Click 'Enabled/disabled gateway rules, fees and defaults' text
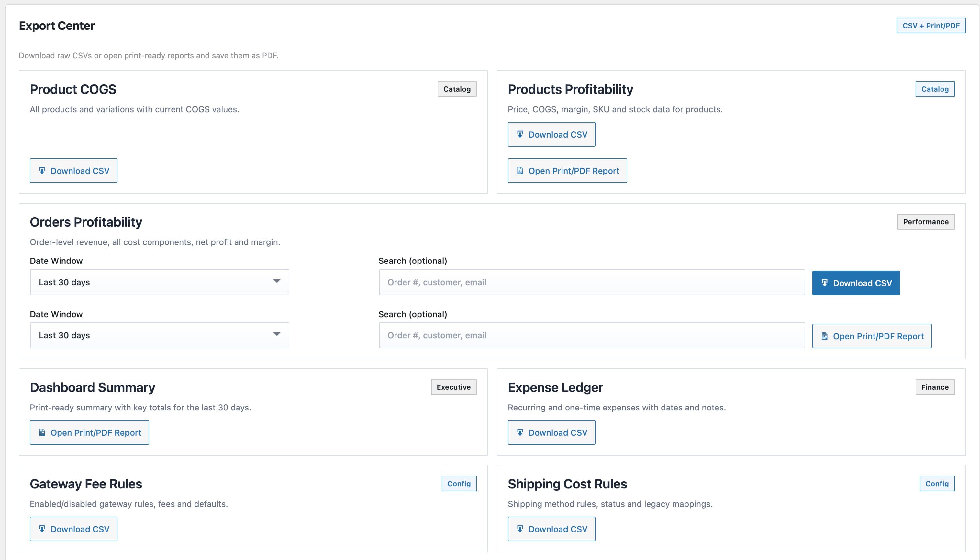The width and height of the screenshot is (980, 560). coord(129,504)
